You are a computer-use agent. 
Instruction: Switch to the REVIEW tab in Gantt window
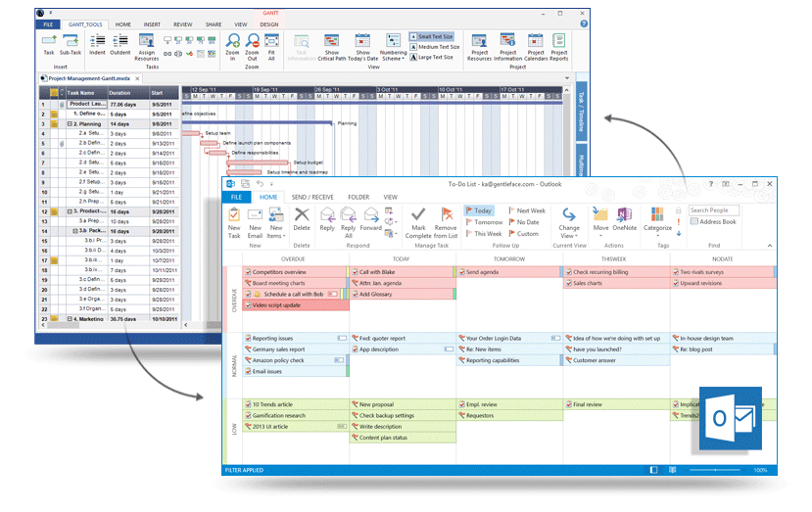pos(182,24)
